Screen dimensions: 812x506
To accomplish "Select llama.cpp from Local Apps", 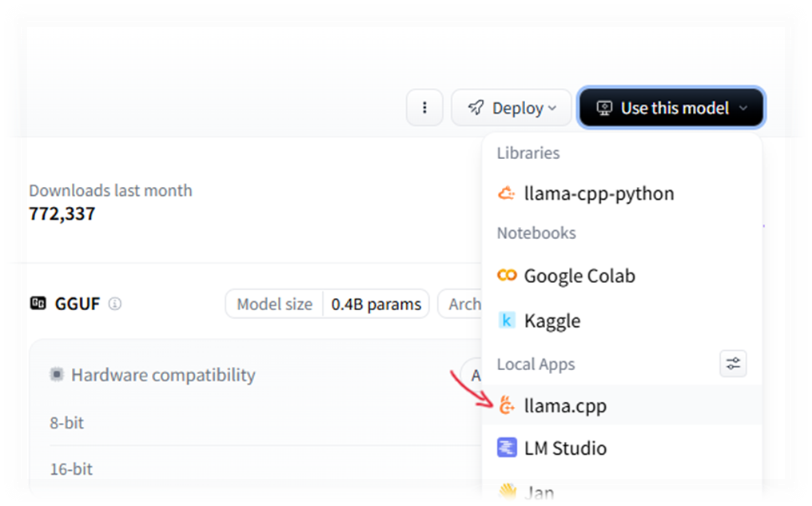I will point(565,406).
